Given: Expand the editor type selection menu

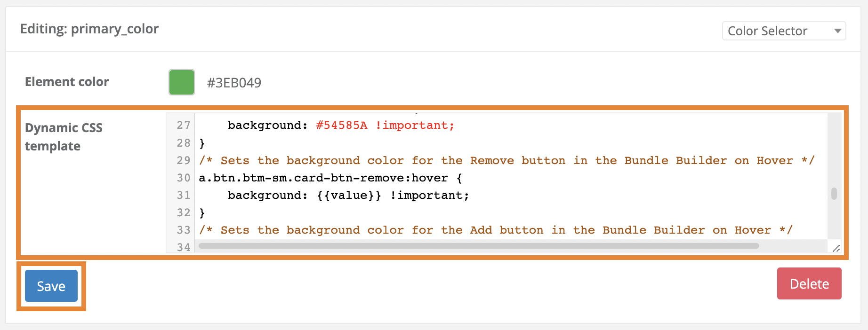Looking at the screenshot, I should coord(783,31).
